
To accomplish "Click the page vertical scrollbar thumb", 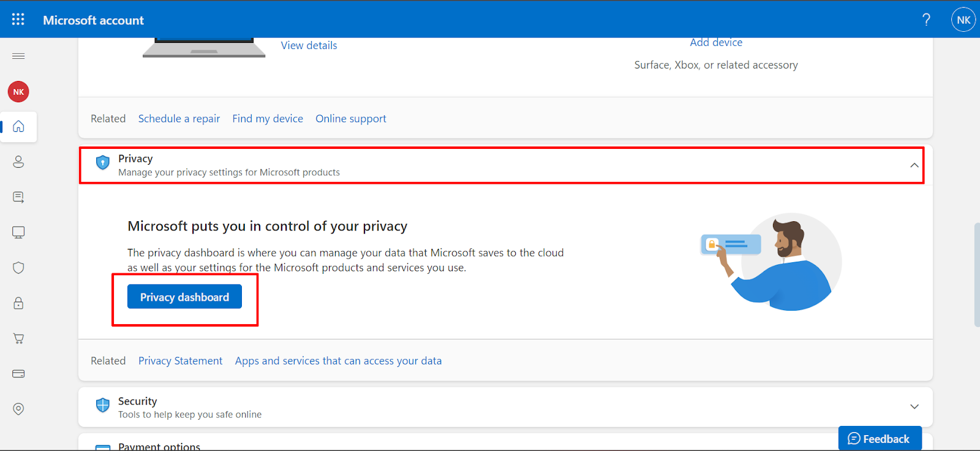I will click(x=976, y=275).
